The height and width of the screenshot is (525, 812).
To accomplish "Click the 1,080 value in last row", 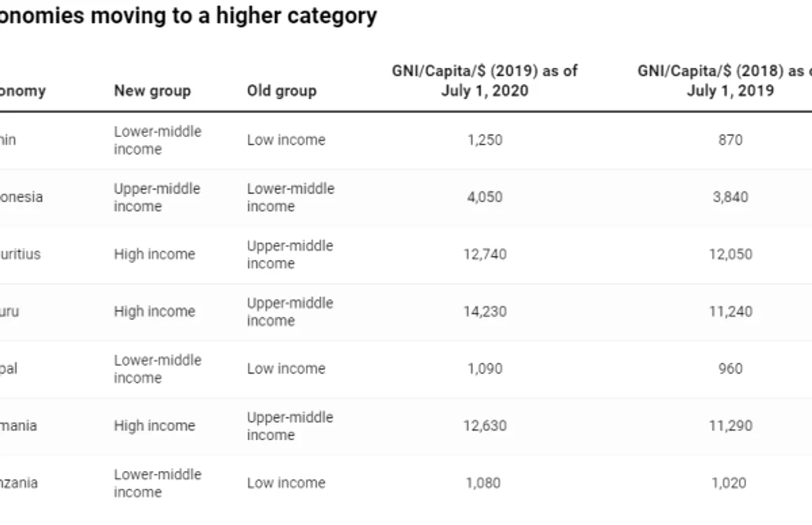I will click(x=483, y=483).
